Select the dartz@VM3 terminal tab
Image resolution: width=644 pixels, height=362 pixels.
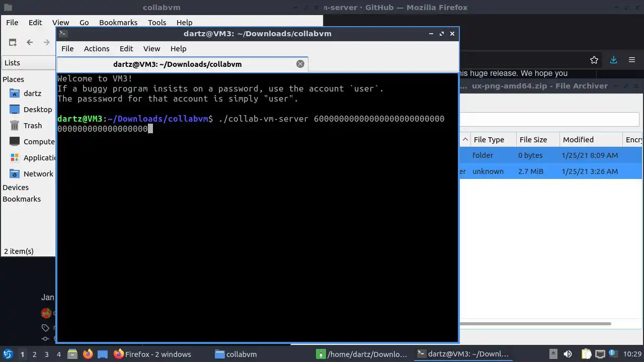pos(182,64)
